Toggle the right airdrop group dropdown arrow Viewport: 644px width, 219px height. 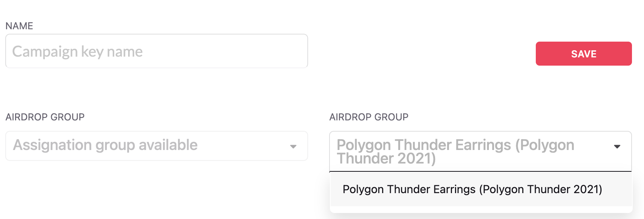[x=617, y=147]
